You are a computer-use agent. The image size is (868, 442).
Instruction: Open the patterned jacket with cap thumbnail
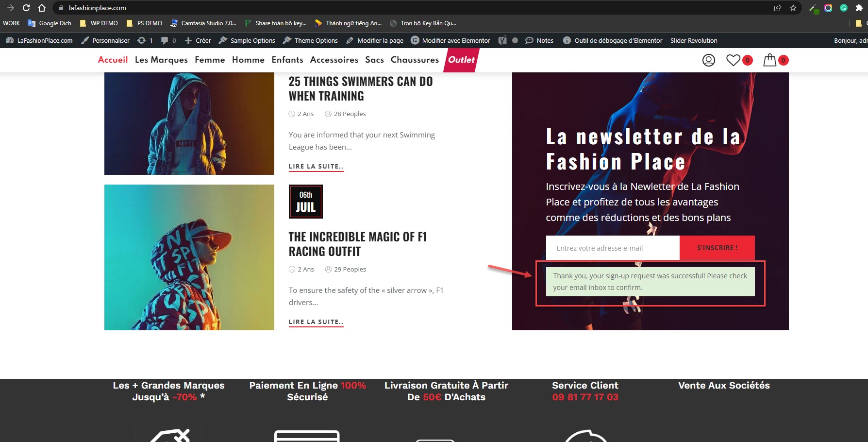pyautogui.click(x=189, y=257)
